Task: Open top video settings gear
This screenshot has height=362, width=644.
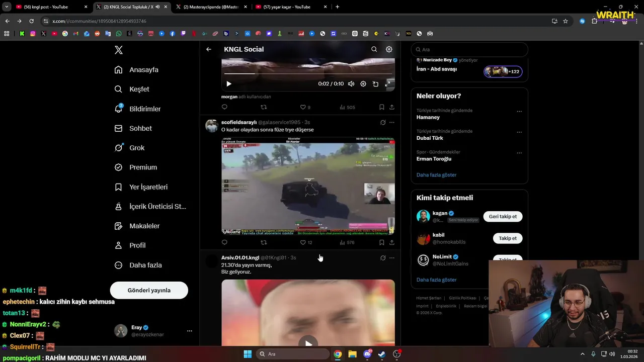Action: pyautogui.click(x=363, y=84)
